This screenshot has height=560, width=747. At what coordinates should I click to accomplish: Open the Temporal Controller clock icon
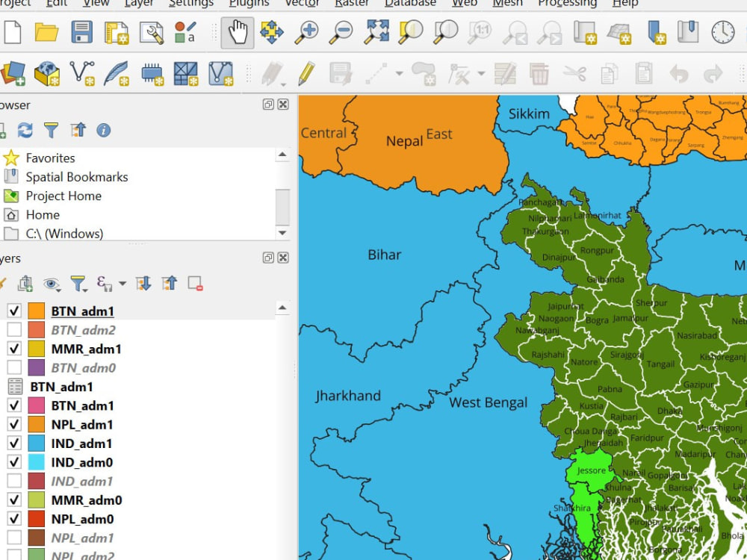[x=722, y=32]
